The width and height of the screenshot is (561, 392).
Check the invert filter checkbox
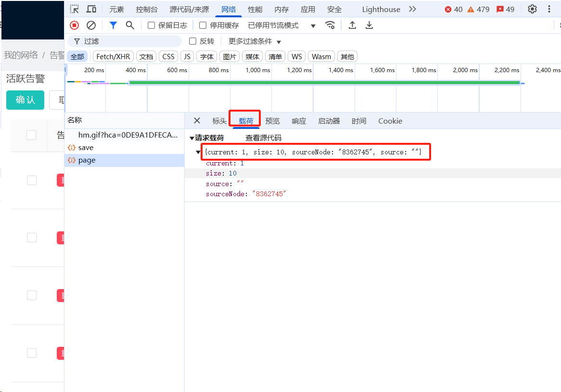click(192, 41)
